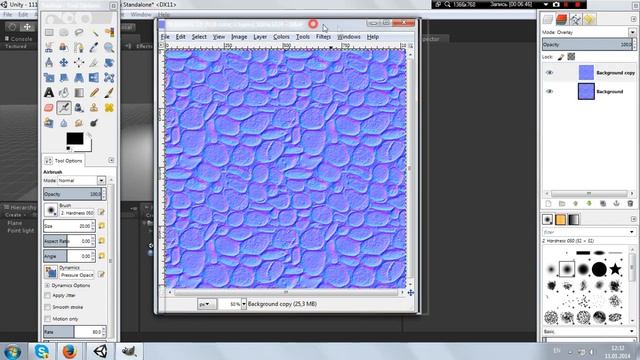Open the Filters menu
This screenshot has height=360, width=640.
click(x=323, y=37)
